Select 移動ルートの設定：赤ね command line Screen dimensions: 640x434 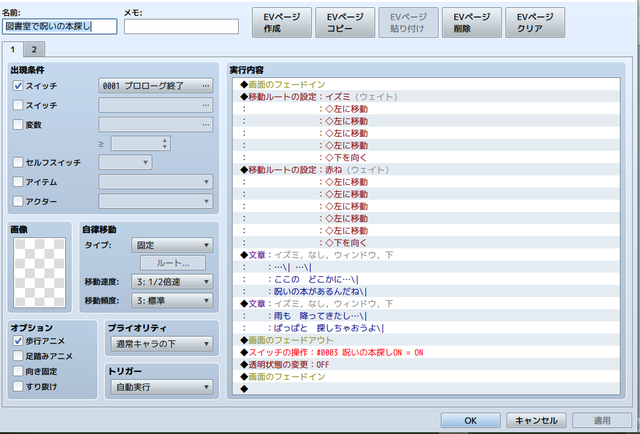[427, 170]
